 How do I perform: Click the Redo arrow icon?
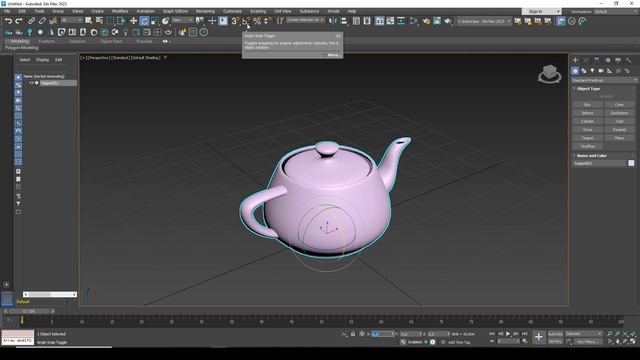[x=19, y=21]
